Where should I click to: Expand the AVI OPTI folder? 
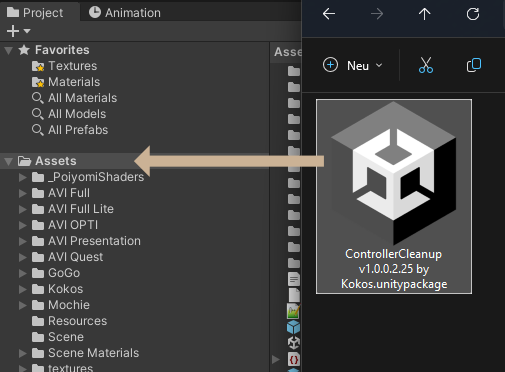coord(23,225)
